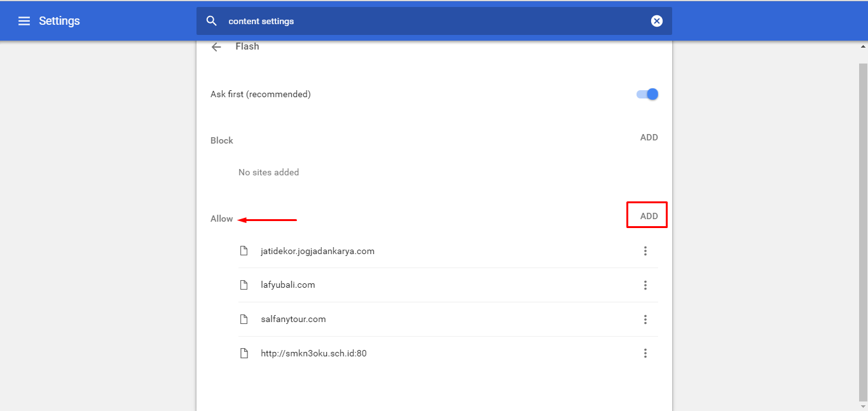Add a site to Block list

tap(649, 137)
